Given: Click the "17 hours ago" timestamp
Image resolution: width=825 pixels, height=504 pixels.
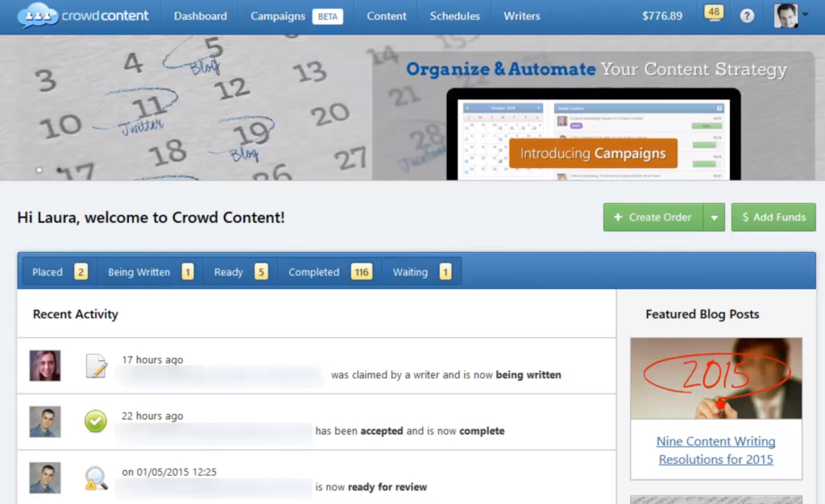Looking at the screenshot, I should coord(152,360).
